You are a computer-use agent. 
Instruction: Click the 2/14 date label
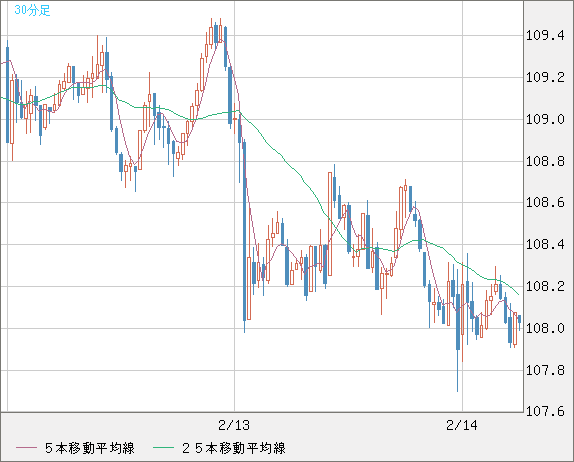(462, 425)
